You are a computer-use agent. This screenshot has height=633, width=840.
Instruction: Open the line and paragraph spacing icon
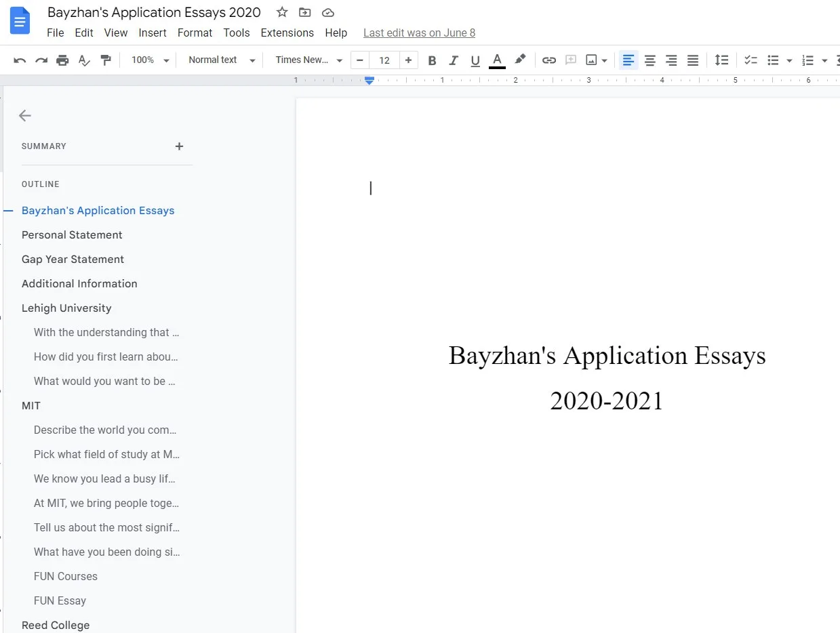point(721,60)
